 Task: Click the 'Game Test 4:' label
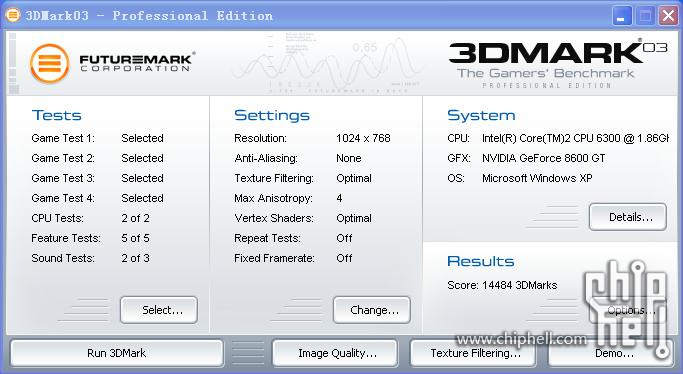tap(63, 199)
